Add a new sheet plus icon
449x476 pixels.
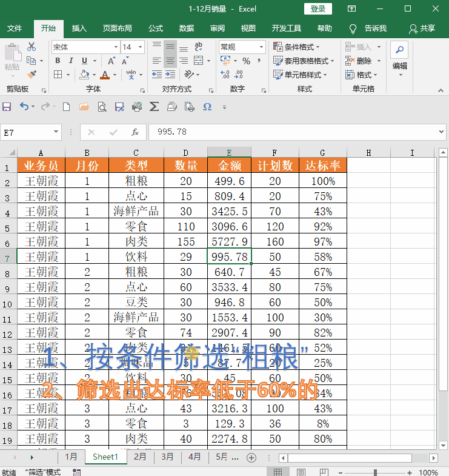point(251,457)
